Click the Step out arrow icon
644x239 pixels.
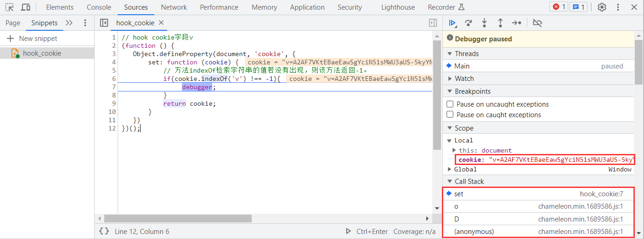point(500,23)
